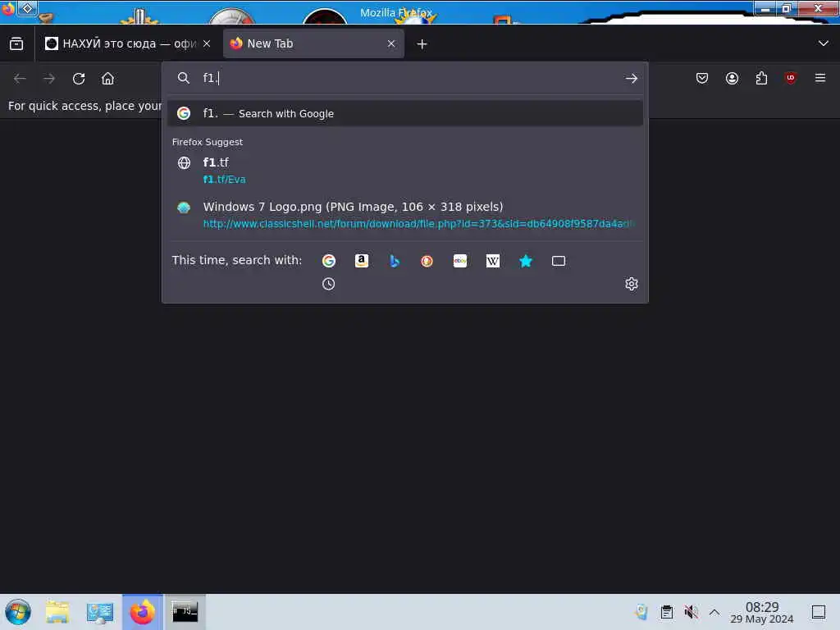
Task: Open the Extensions panel
Action: point(761,79)
